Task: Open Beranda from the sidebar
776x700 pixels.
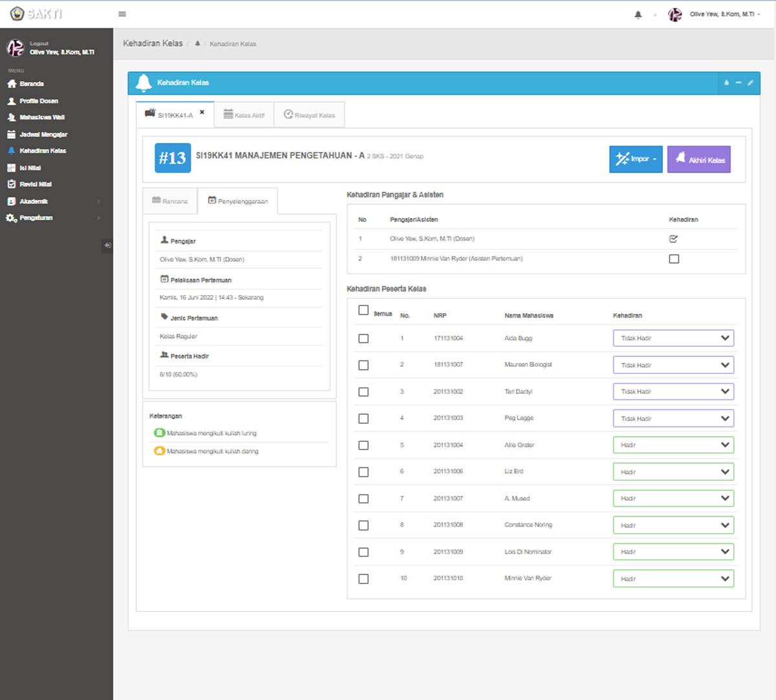Action: [x=32, y=84]
